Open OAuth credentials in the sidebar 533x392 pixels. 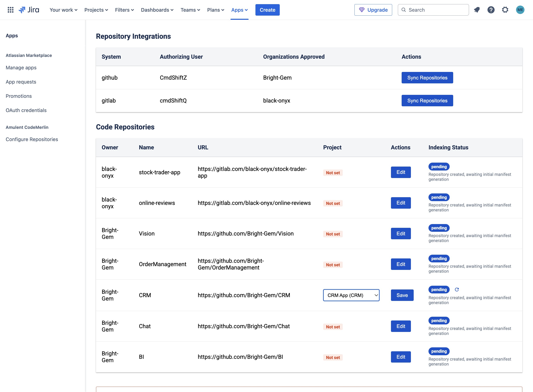click(x=26, y=110)
